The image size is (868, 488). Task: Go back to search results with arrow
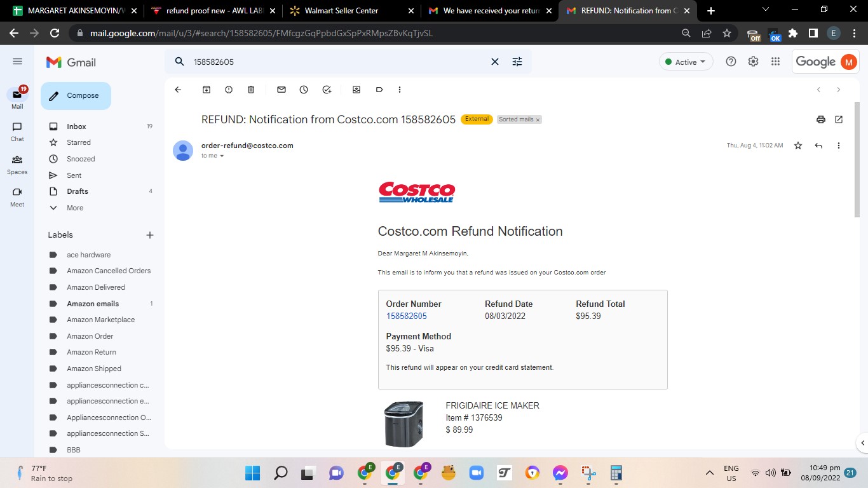pos(178,90)
